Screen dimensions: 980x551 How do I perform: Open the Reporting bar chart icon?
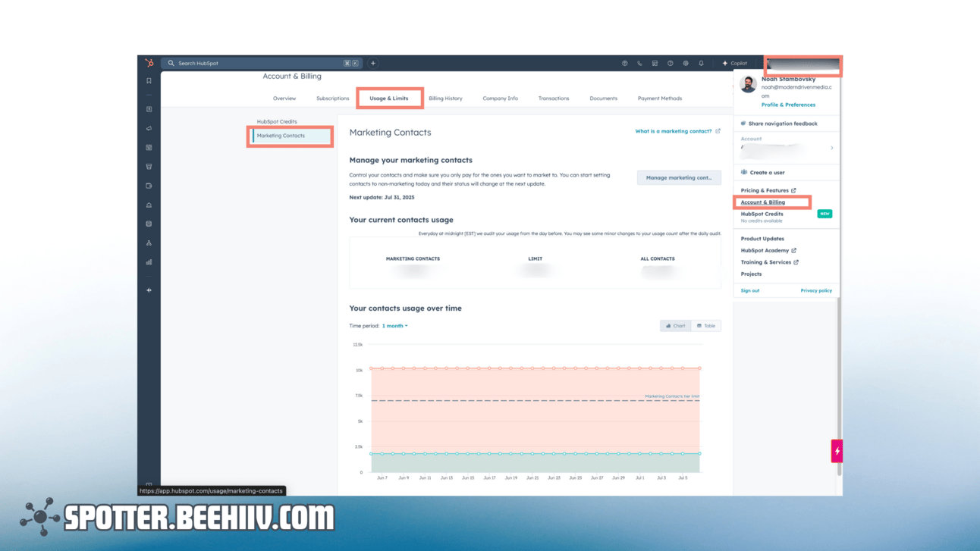(x=149, y=262)
